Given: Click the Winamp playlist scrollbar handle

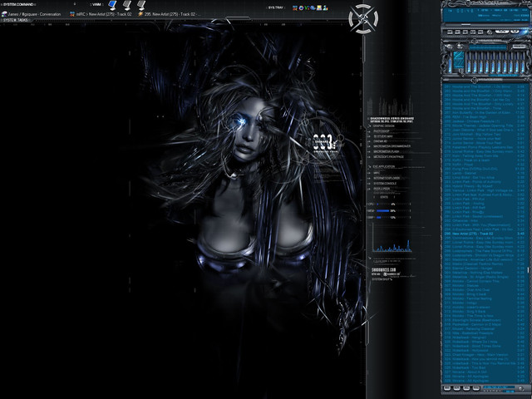Looking at the screenshot, I should click(x=529, y=269).
